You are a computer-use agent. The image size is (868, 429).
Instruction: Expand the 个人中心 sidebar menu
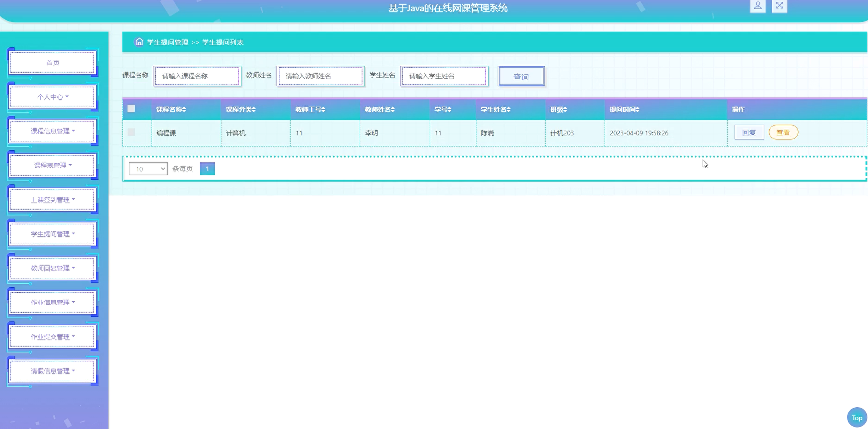point(53,97)
